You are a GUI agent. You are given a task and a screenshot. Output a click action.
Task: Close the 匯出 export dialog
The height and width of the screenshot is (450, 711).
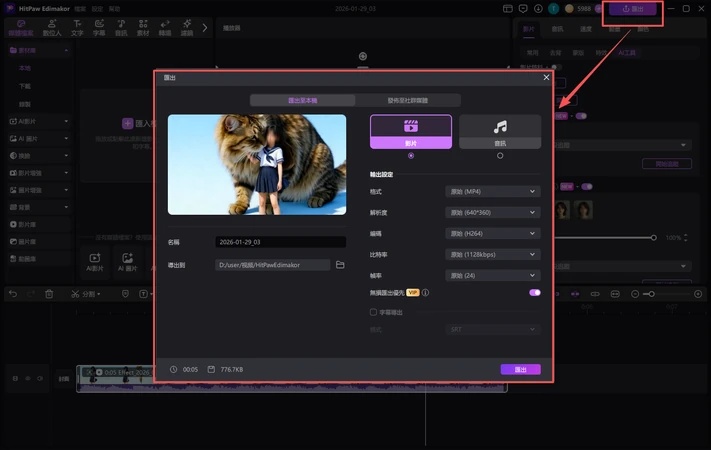pyautogui.click(x=546, y=77)
